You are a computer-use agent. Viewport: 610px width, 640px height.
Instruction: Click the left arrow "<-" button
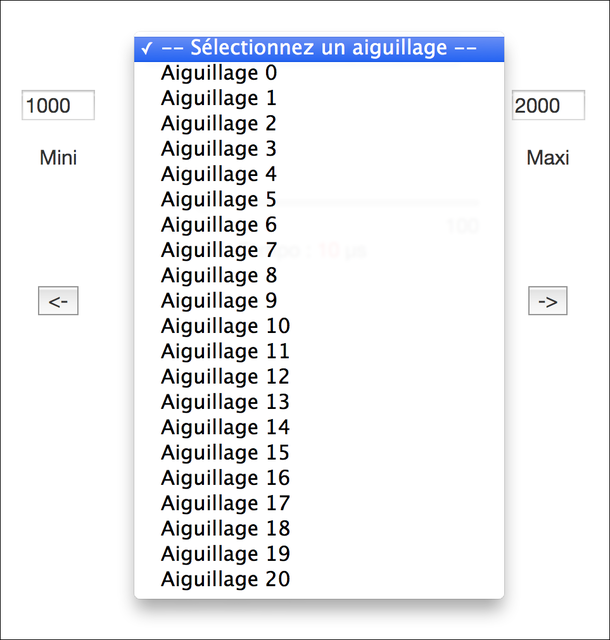point(58,301)
